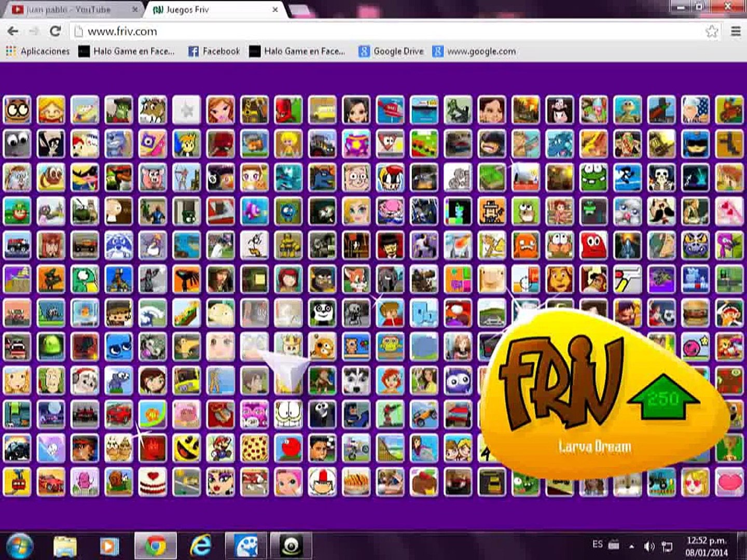The image size is (747, 560).
Task: Select the green frog face game tile
Action: (x=593, y=177)
